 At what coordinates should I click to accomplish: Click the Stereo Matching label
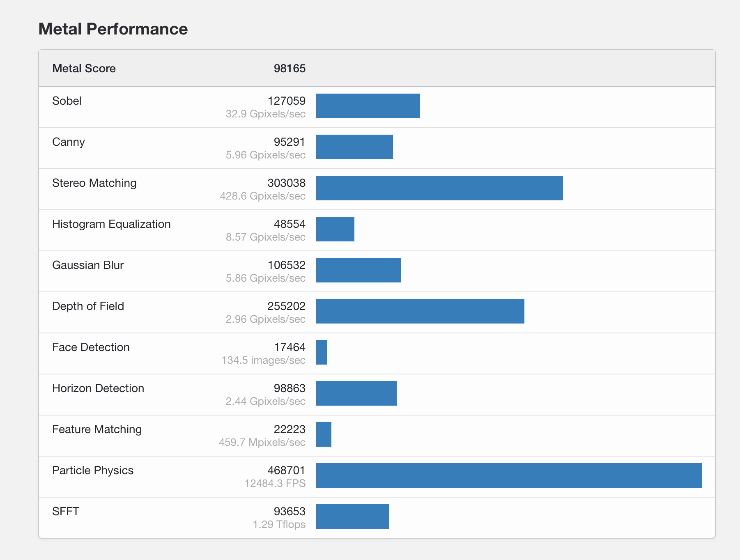tap(94, 183)
